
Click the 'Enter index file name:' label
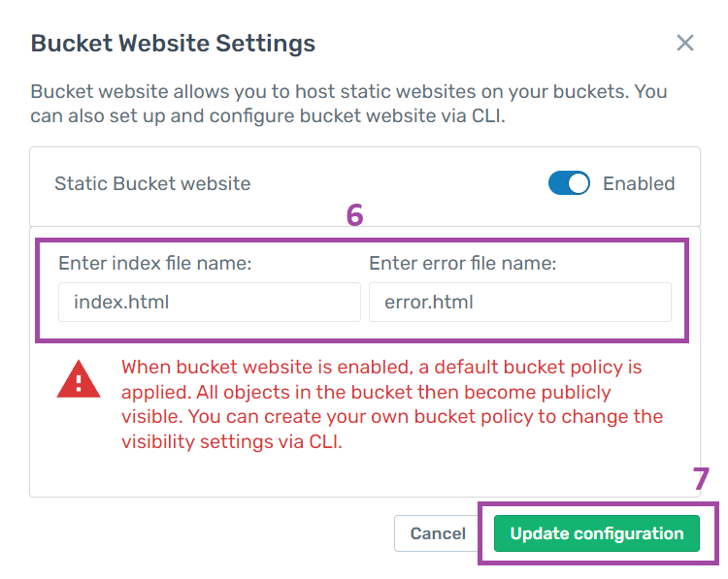154,264
